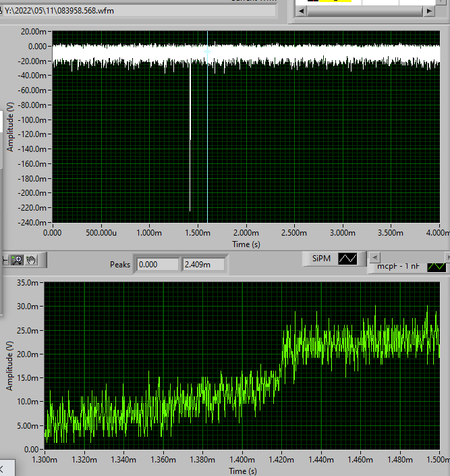
Task: Click the 1.300m start label on lower time axis
Action: pos(45,460)
